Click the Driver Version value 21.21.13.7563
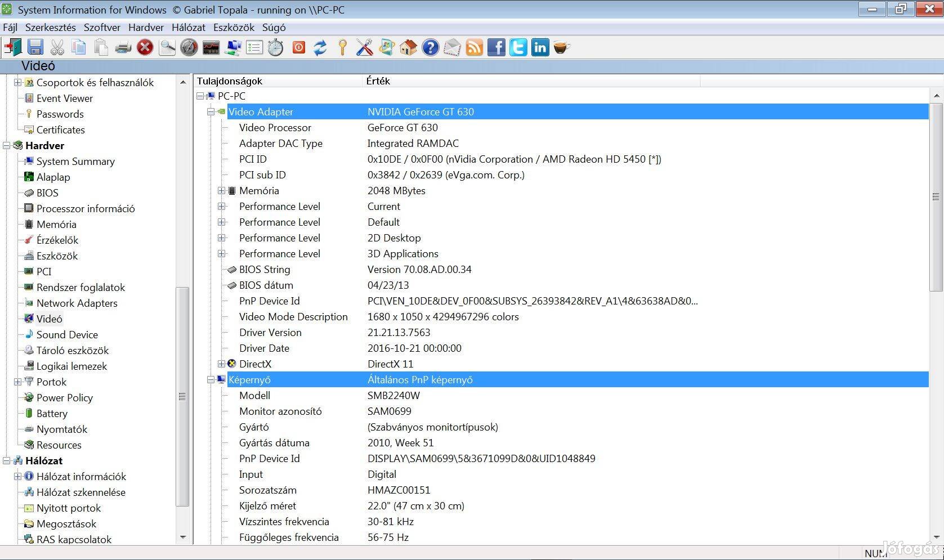The width and height of the screenshot is (944, 560). (x=399, y=332)
